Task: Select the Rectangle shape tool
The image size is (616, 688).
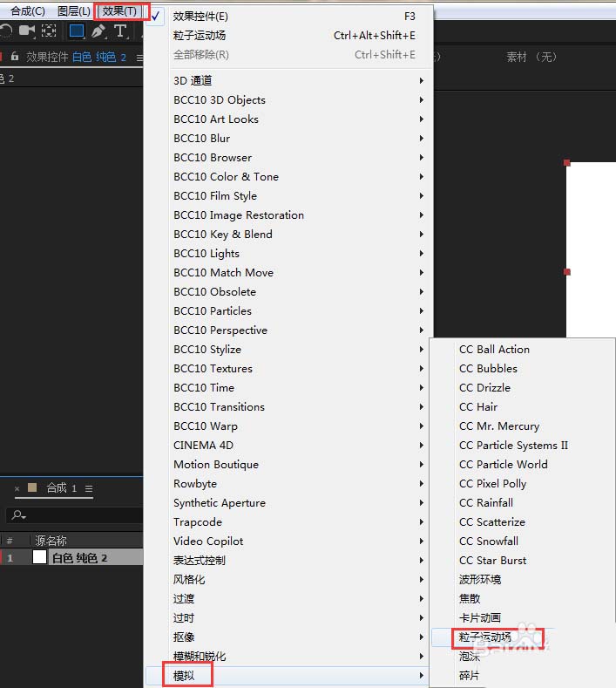Action: [77, 31]
